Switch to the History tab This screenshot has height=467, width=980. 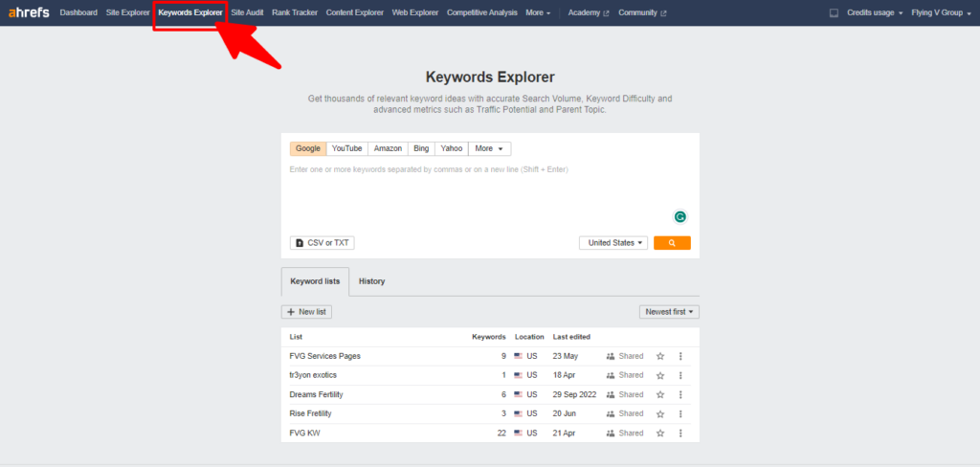372,281
